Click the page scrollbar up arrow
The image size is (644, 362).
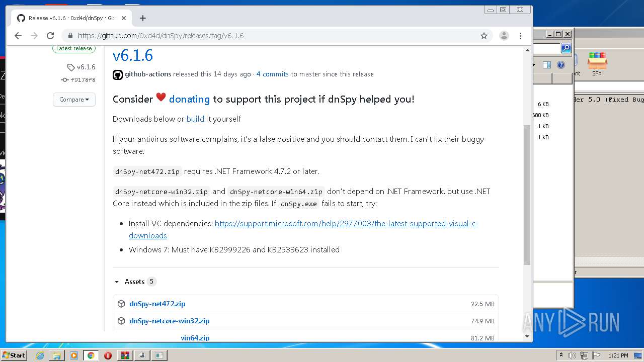click(x=527, y=50)
